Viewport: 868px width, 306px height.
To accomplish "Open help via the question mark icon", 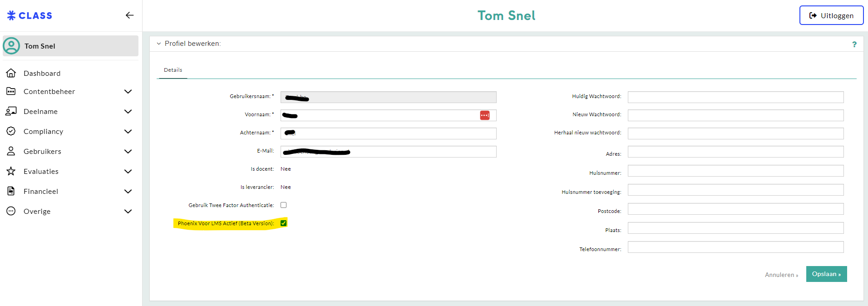I will pos(854,44).
